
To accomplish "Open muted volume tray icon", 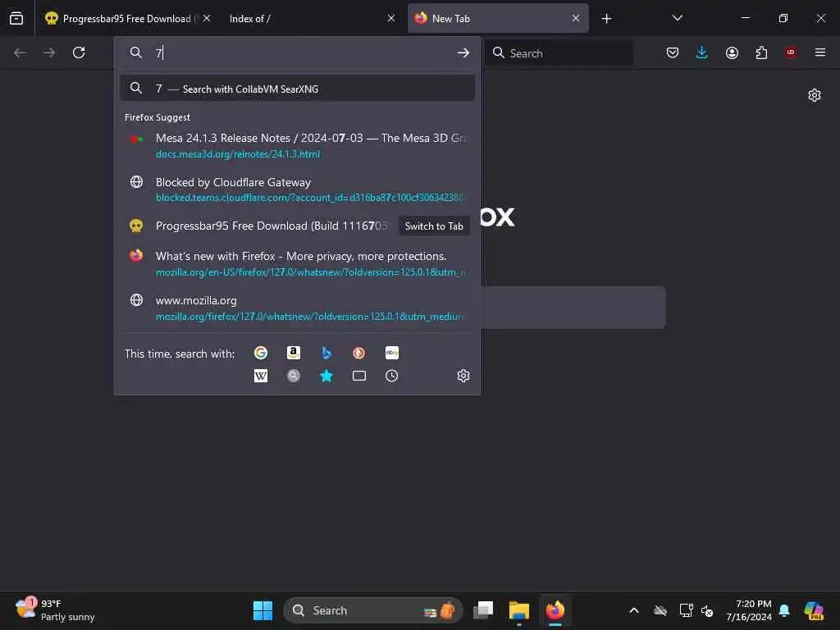I will pos(707,610).
